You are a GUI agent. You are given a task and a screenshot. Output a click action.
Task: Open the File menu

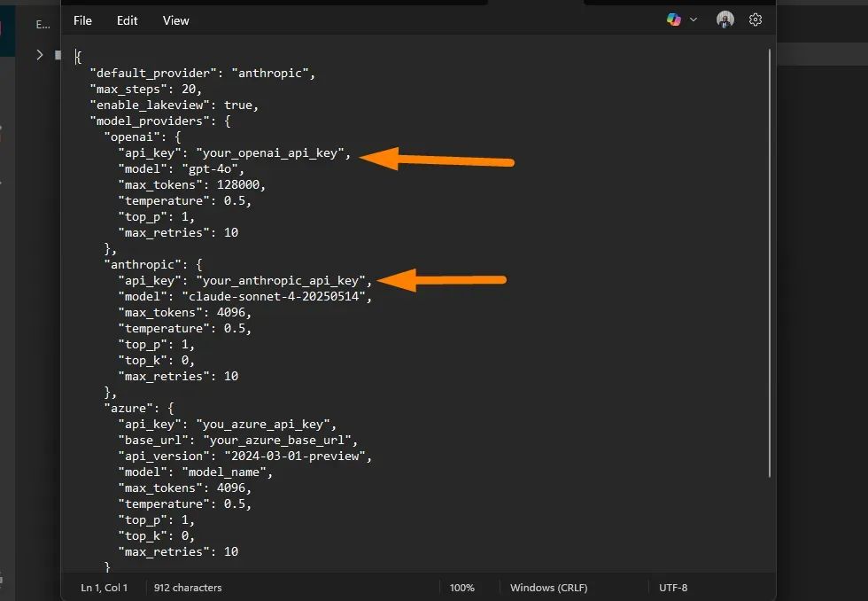82,20
